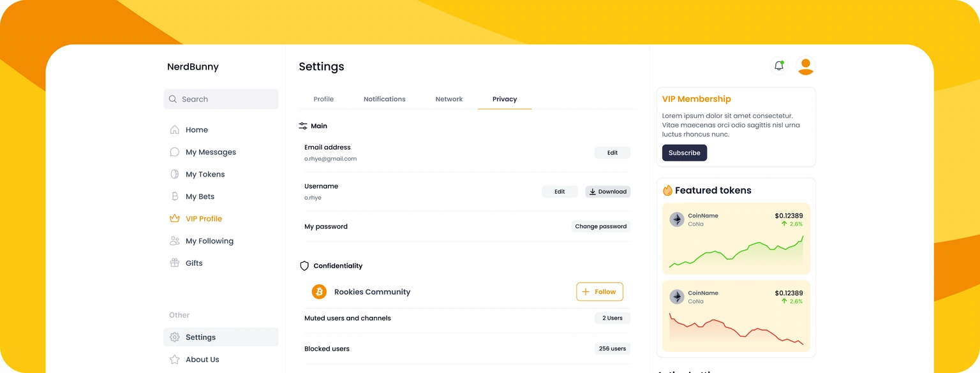980x373 pixels.
Task: Open the green price chart thumbnail
Action: [x=736, y=252]
